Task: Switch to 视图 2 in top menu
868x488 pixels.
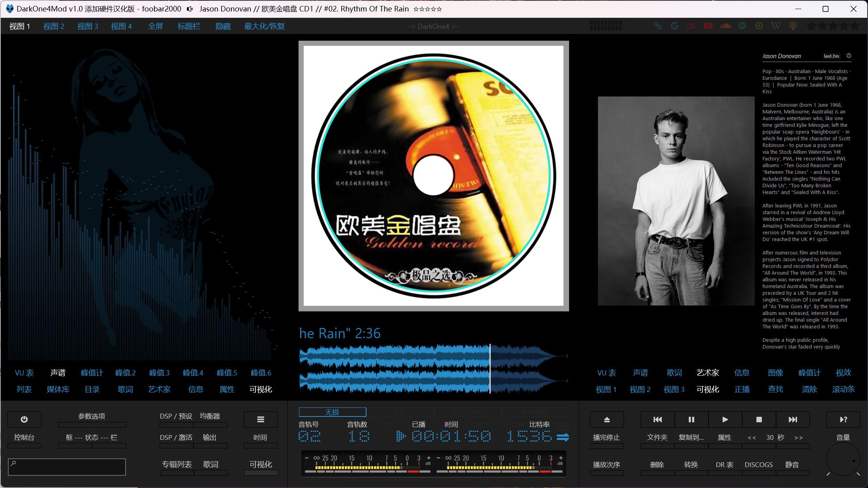Action: [54, 26]
